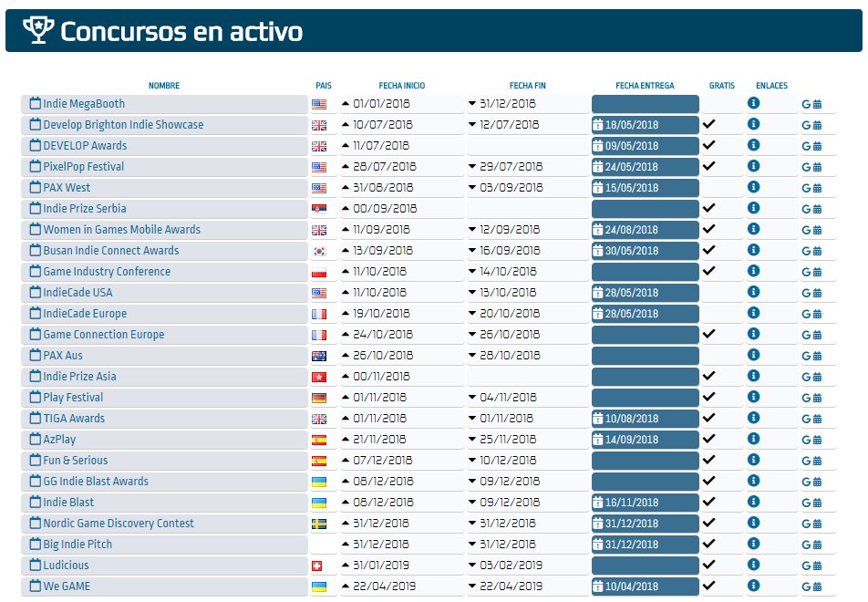Open the Ludicious contest link
This screenshot has width=868, height=602.
pos(66,565)
